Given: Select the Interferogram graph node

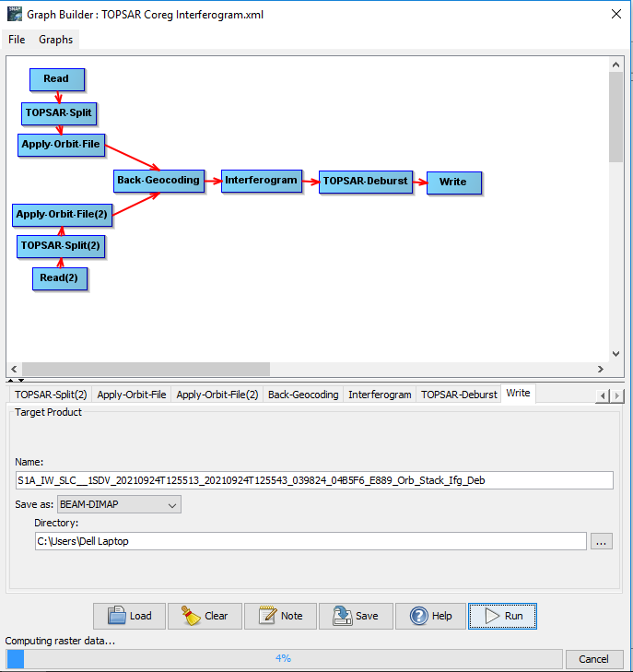Looking at the screenshot, I should (x=262, y=181).
